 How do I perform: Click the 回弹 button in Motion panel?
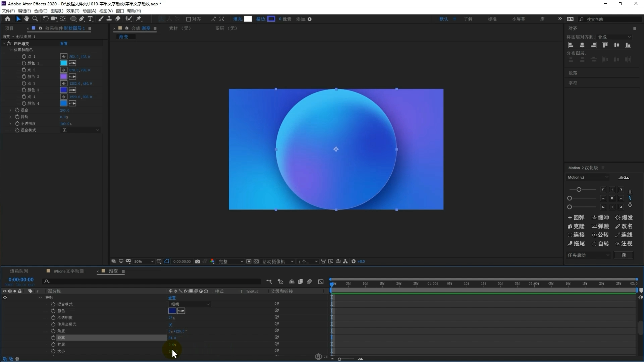coord(576,218)
